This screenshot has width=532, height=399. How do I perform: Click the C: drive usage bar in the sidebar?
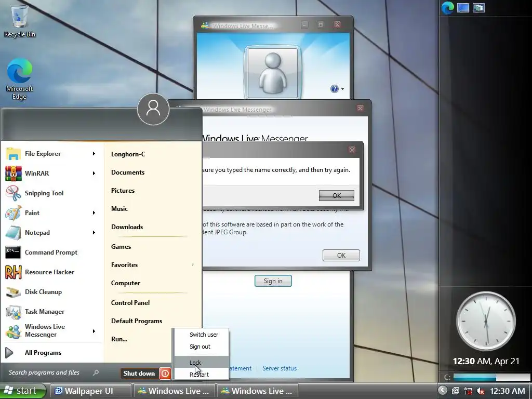tap(491, 377)
